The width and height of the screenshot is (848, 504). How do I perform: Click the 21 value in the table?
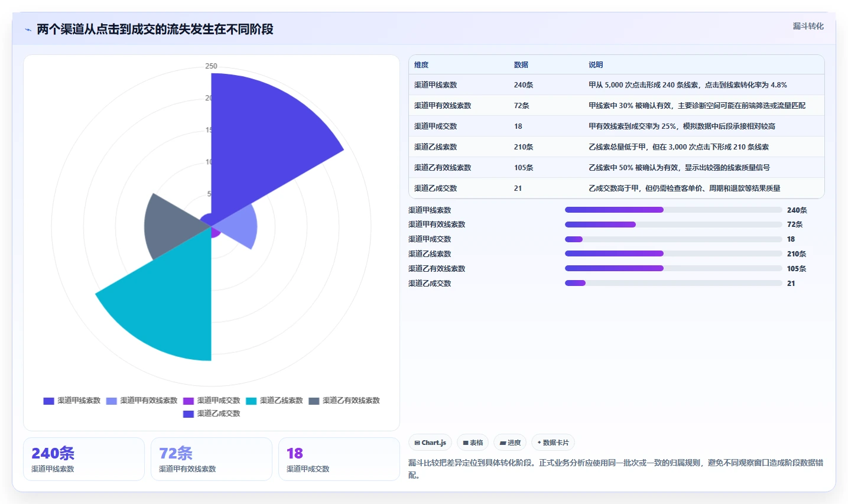[518, 188]
